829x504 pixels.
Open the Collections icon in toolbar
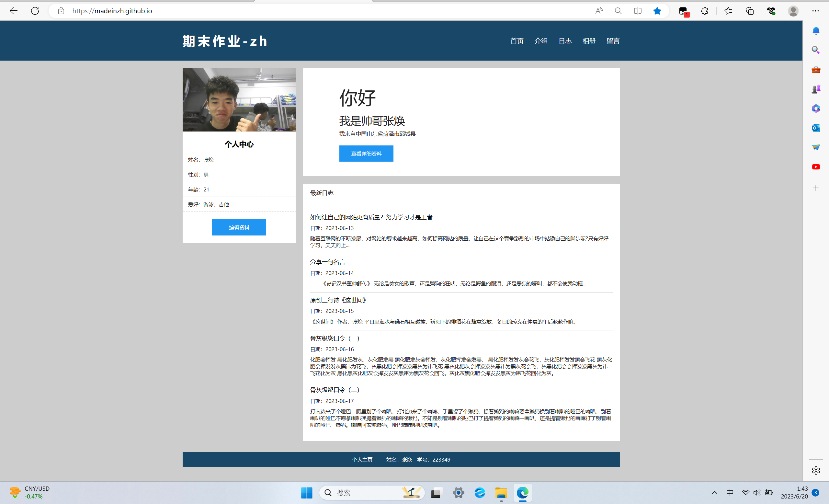coord(750,11)
